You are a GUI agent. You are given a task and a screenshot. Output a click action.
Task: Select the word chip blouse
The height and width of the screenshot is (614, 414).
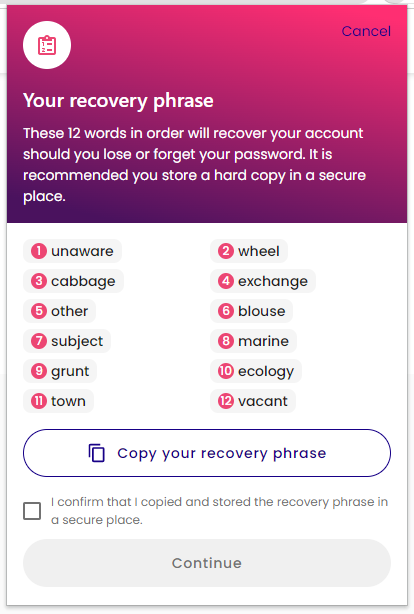[x=251, y=311]
